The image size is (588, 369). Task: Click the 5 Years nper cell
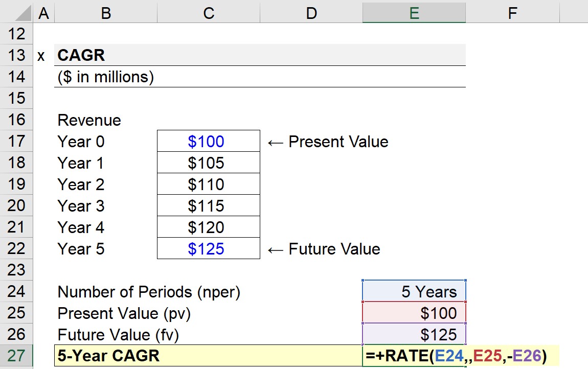[414, 292]
